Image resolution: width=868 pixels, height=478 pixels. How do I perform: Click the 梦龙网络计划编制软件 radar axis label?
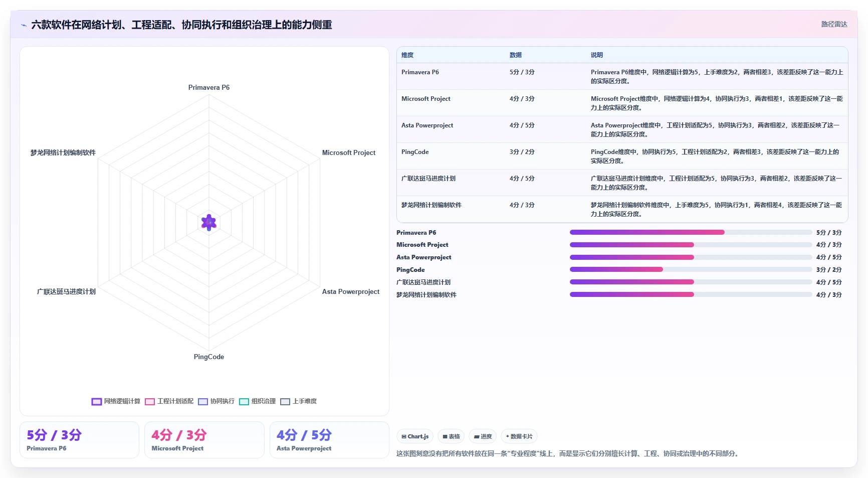pos(63,152)
